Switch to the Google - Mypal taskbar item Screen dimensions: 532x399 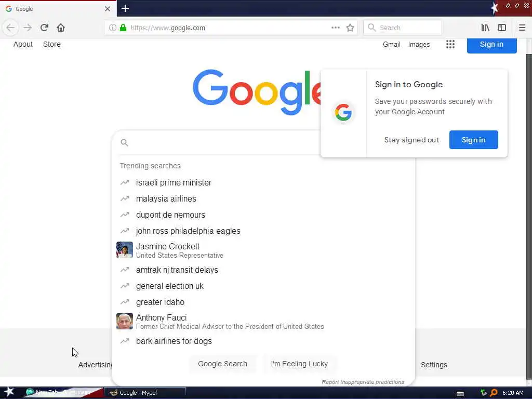coord(145,393)
